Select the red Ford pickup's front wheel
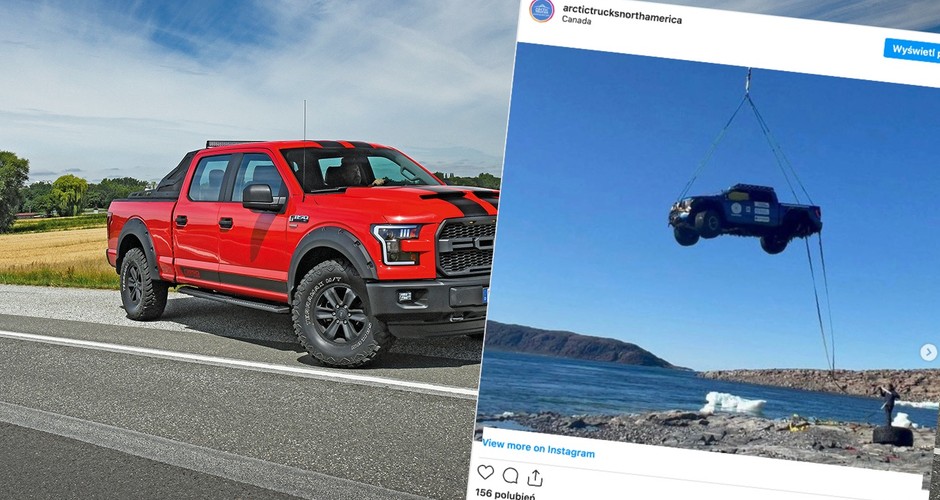940x500 pixels. coord(341,313)
